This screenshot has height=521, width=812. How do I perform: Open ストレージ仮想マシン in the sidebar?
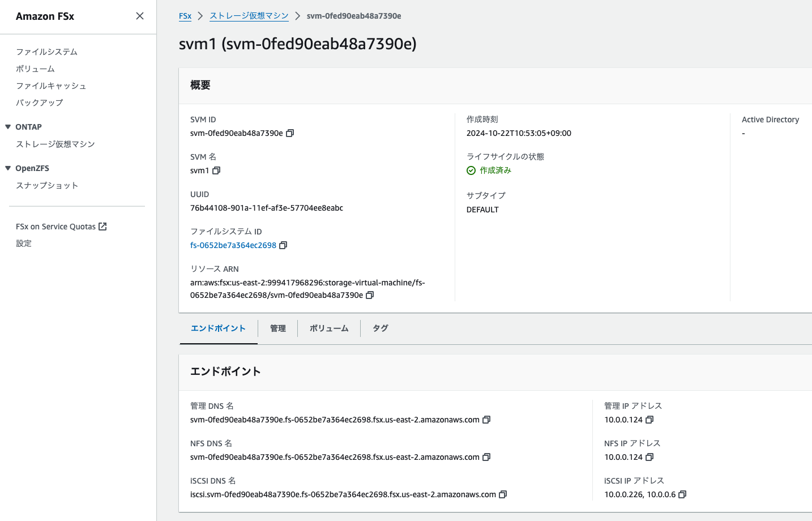(55, 144)
